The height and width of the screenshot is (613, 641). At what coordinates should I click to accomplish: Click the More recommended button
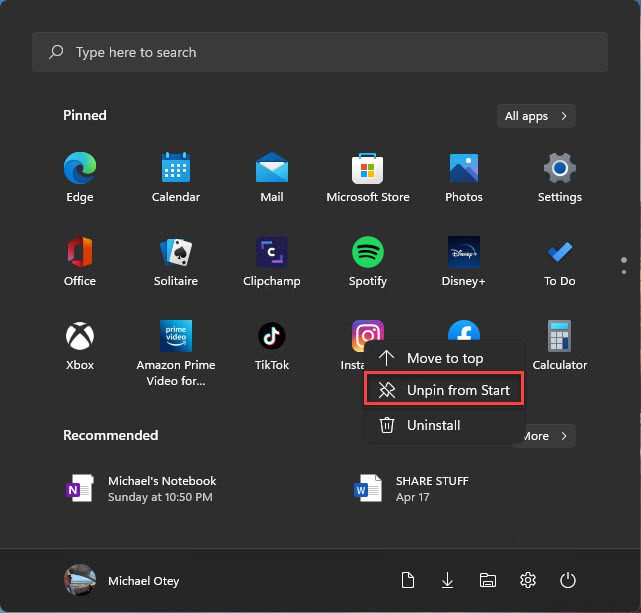[x=549, y=436]
